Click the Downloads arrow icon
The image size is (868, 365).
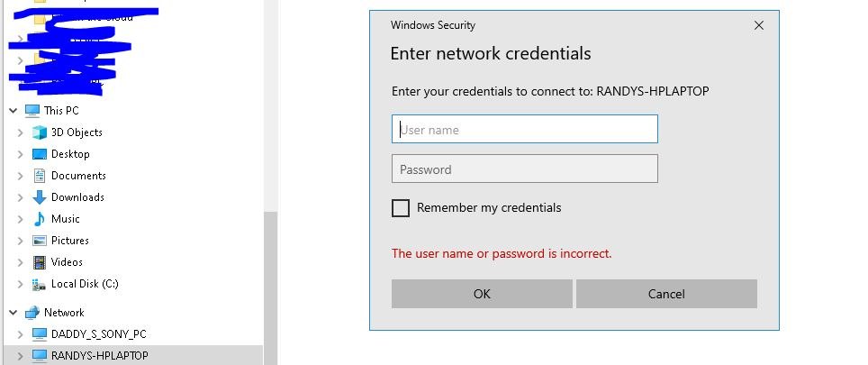40,197
